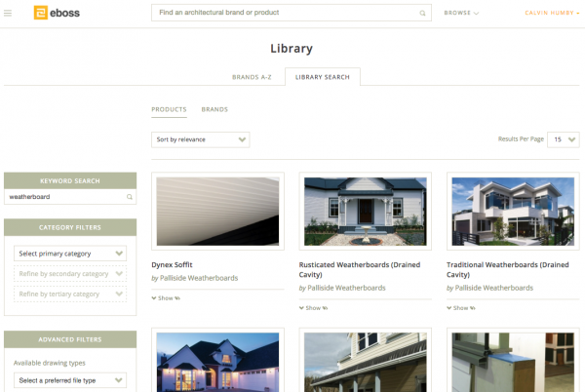
Task: Click the top search bar magnifier icon
Action: click(x=422, y=13)
